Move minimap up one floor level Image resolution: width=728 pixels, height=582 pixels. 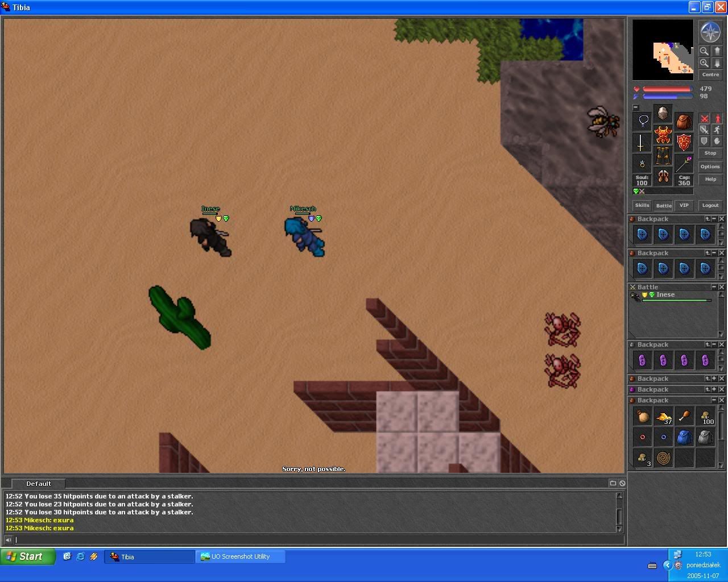[x=717, y=51]
